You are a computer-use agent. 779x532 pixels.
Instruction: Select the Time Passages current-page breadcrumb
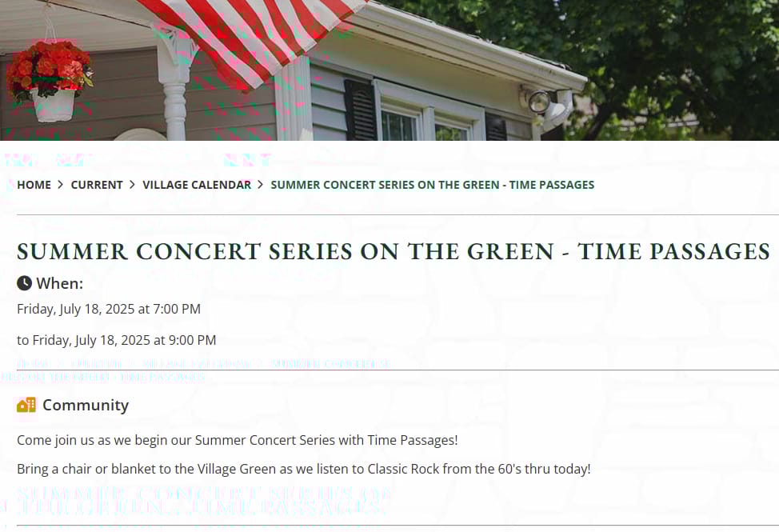(x=432, y=185)
